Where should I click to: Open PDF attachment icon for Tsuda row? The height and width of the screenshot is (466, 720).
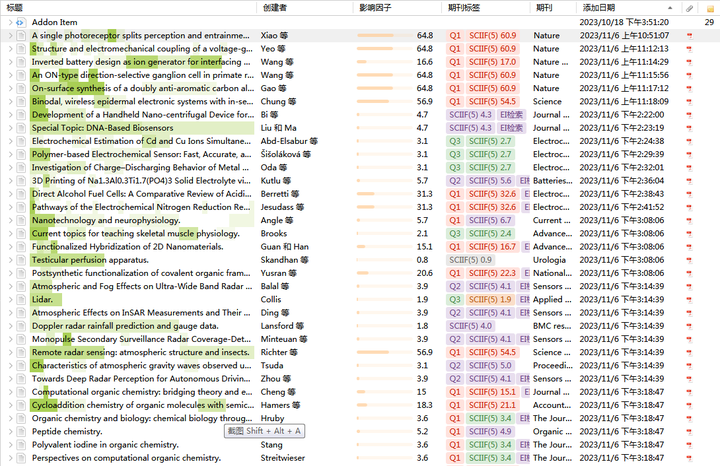[689, 366]
